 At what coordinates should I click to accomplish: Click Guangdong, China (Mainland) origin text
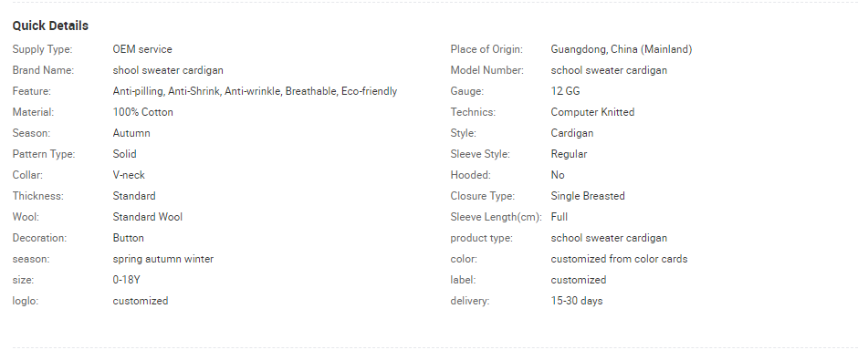coord(621,49)
